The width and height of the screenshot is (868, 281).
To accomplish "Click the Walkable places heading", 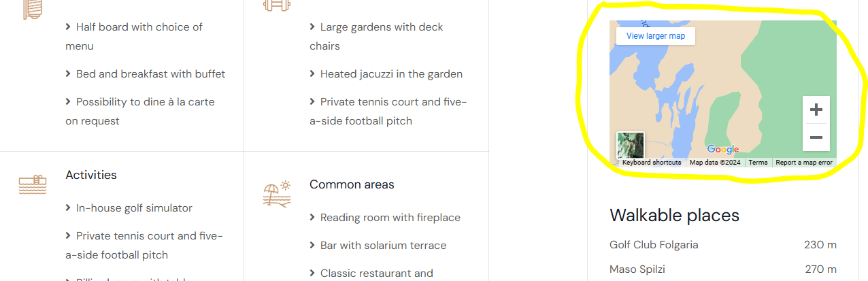I will click(x=674, y=216).
